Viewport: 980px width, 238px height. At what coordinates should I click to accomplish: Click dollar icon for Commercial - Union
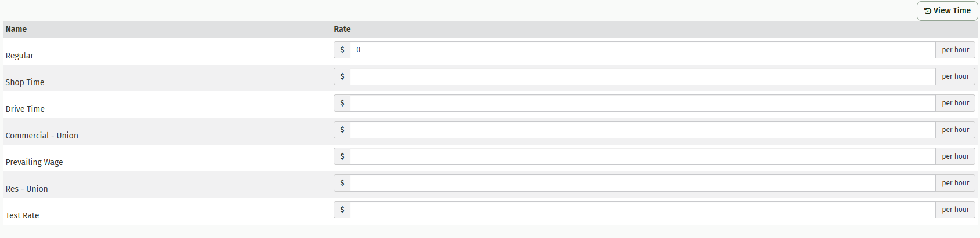(x=342, y=130)
